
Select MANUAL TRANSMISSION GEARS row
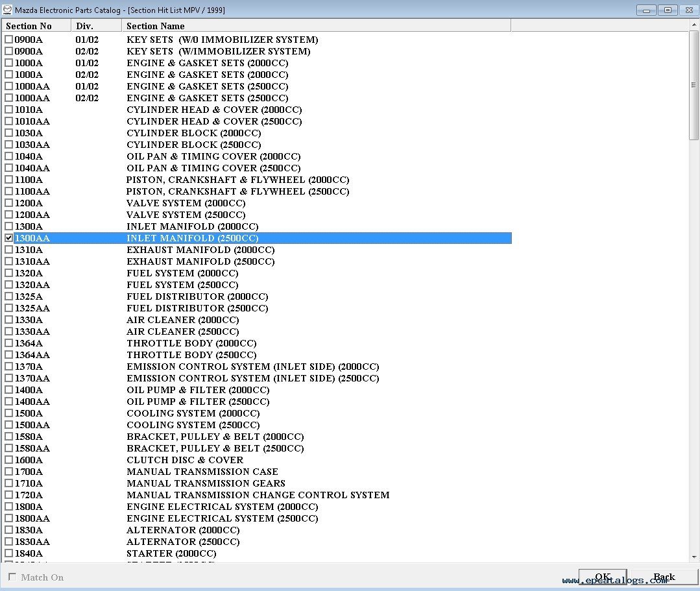(257, 483)
